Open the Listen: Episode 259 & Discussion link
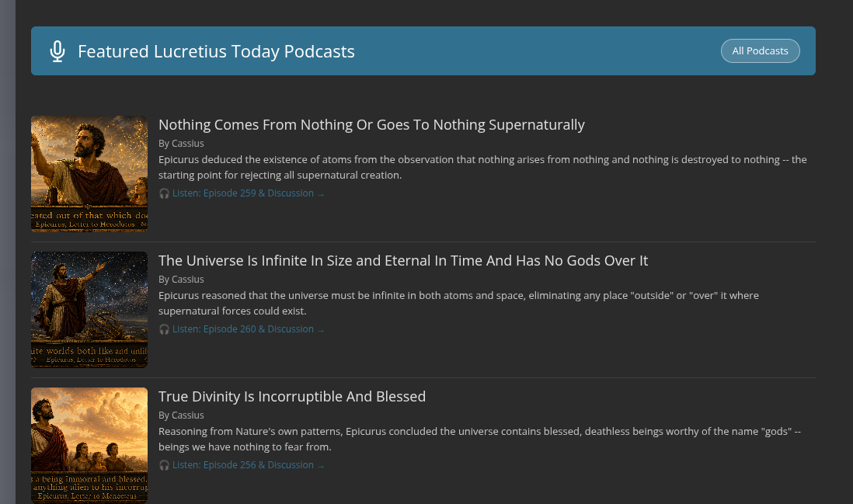Screen dimensions: 853x504 click(x=242, y=193)
